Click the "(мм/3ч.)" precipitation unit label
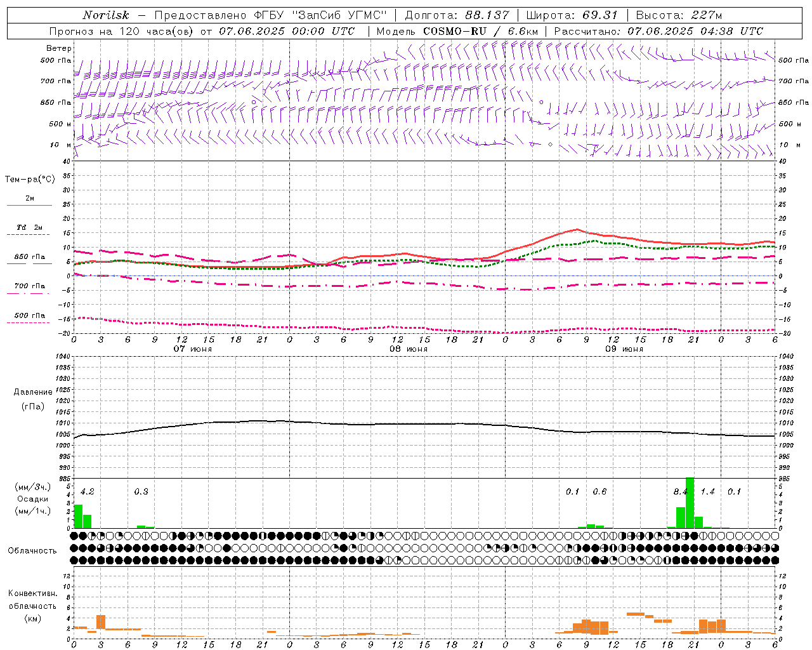 33,487
